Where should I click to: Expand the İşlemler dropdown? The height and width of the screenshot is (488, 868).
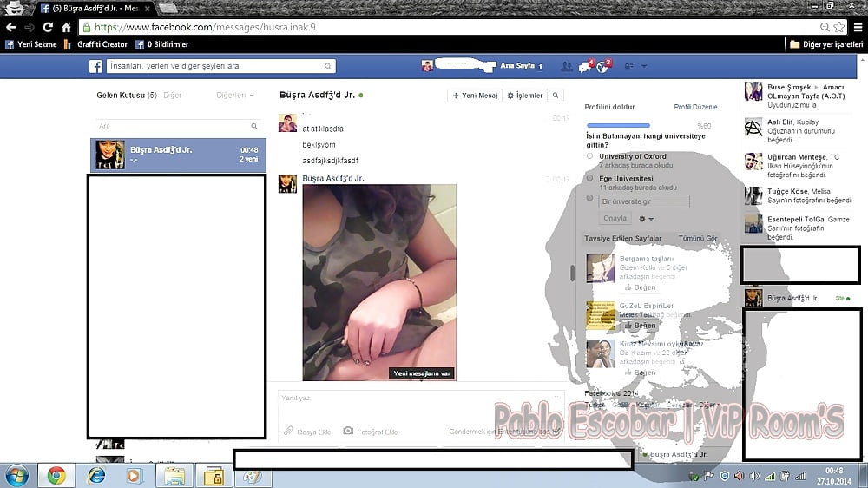pyautogui.click(x=524, y=96)
